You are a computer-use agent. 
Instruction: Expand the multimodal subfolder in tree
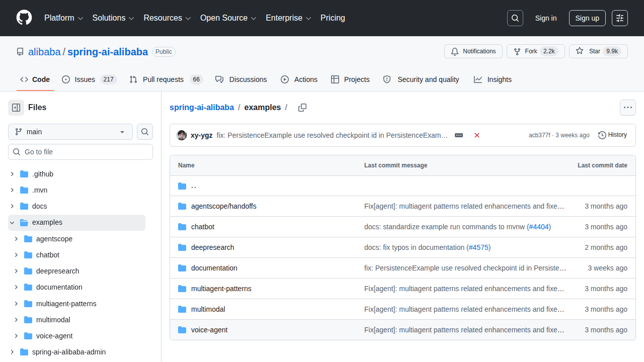[x=16, y=320]
